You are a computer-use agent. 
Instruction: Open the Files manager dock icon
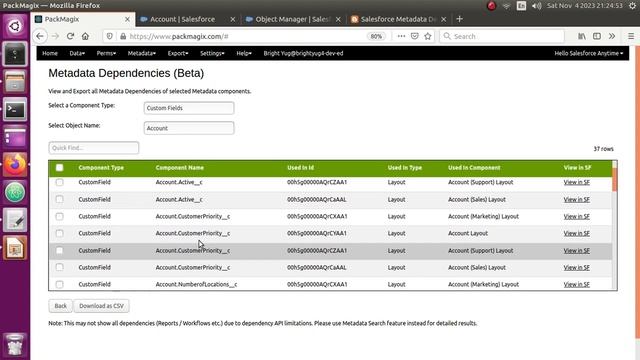point(15,82)
